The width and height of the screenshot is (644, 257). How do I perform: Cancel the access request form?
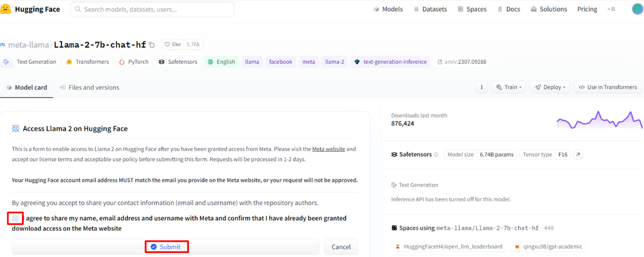pos(341,247)
